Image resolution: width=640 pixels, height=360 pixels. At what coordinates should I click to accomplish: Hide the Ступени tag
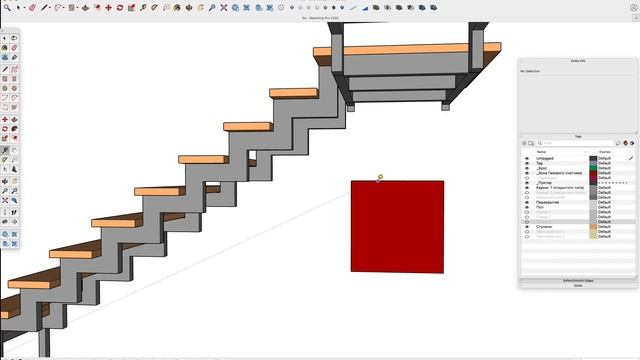pos(527,227)
